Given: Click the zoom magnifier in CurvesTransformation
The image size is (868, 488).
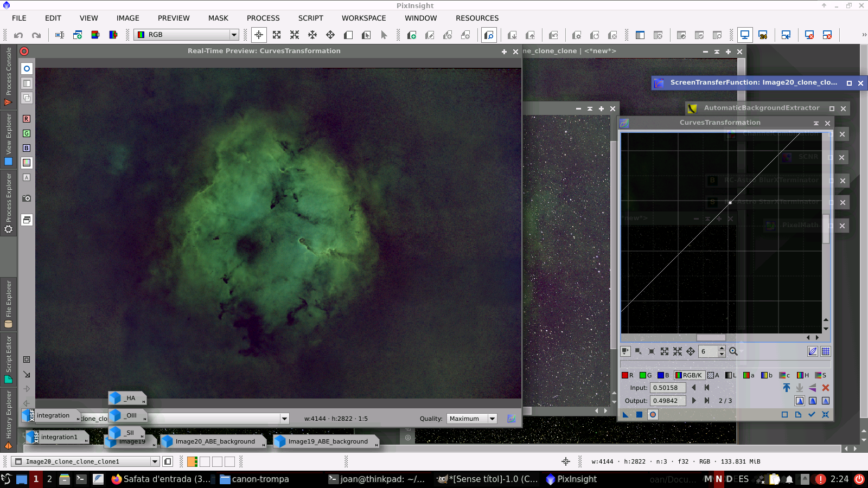Looking at the screenshot, I should 733,351.
